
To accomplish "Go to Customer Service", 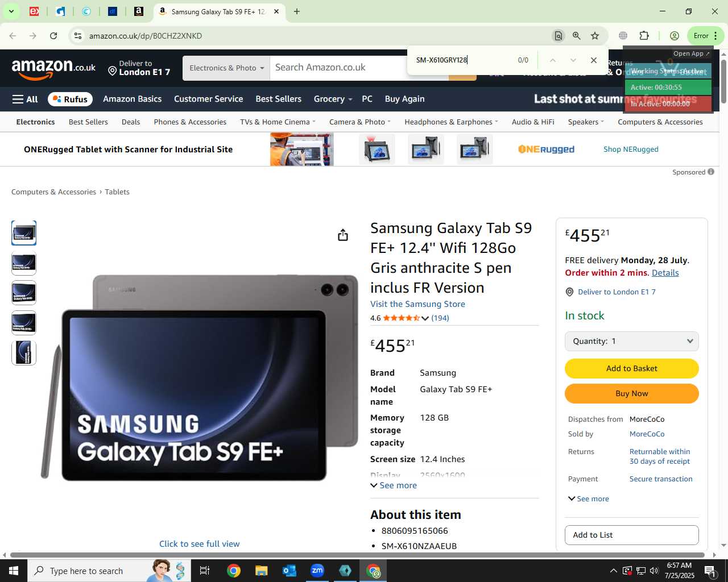I will [208, 99].
